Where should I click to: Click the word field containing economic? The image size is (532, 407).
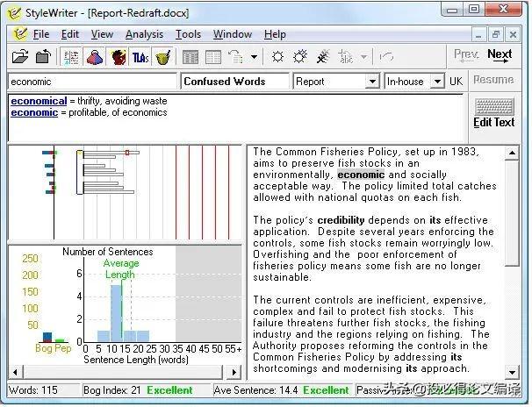coord(92,82)
